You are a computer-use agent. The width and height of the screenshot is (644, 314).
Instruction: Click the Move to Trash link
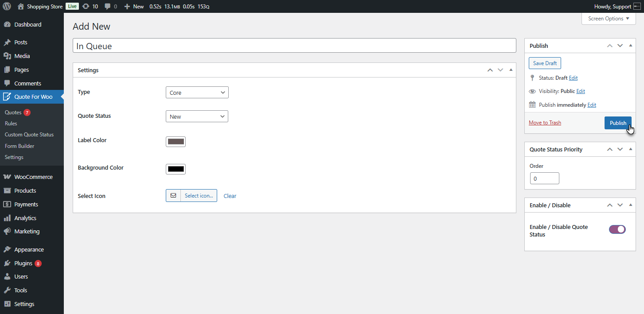tap(545, 122)
